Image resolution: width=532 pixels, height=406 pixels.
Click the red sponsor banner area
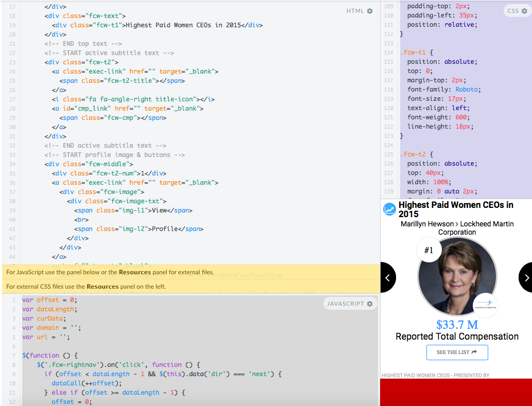[456, 393]
